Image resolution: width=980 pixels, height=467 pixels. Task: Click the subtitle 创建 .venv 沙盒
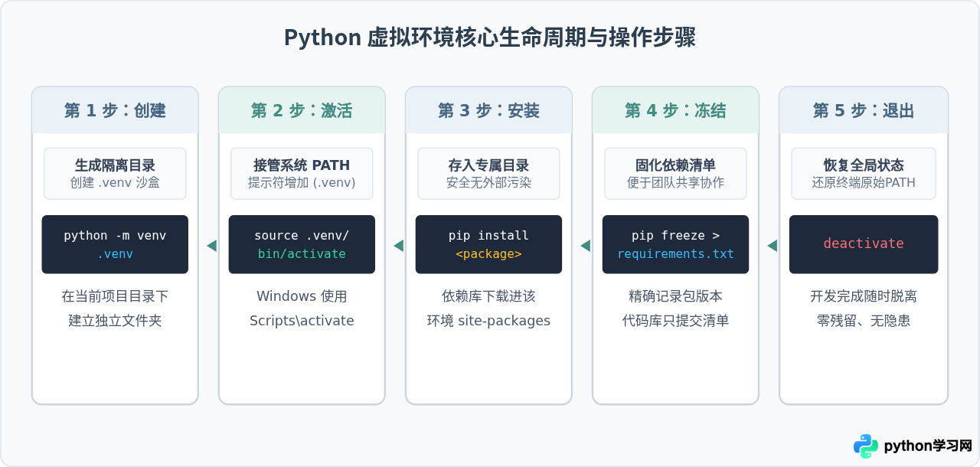pos(115,183)
